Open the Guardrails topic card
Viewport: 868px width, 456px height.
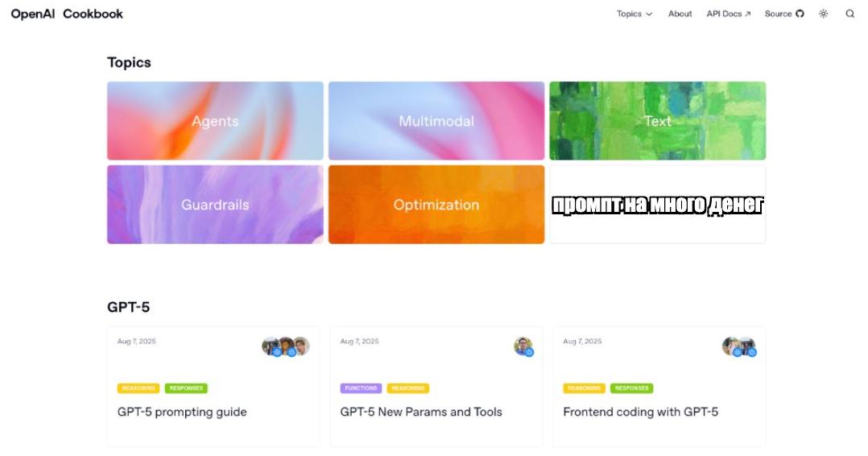(215, 205)
